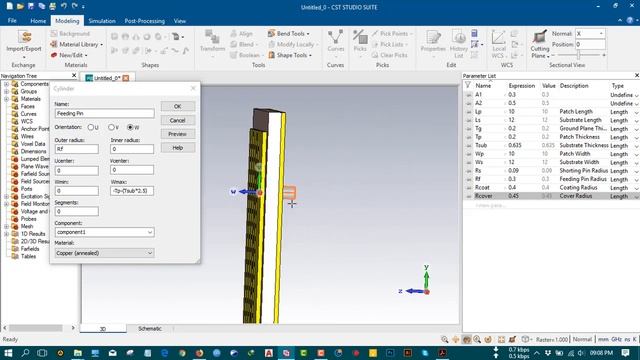Image resolution: width=640 pixels, height=360 pixels.
Task: Switch to the Post-Processing ribbon tab
Action: click(144, 20)
